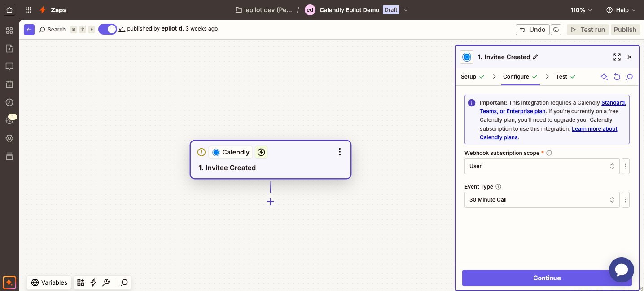
Task: Open the sidebar icon with badge 1
Action: [x=9, y=120]
